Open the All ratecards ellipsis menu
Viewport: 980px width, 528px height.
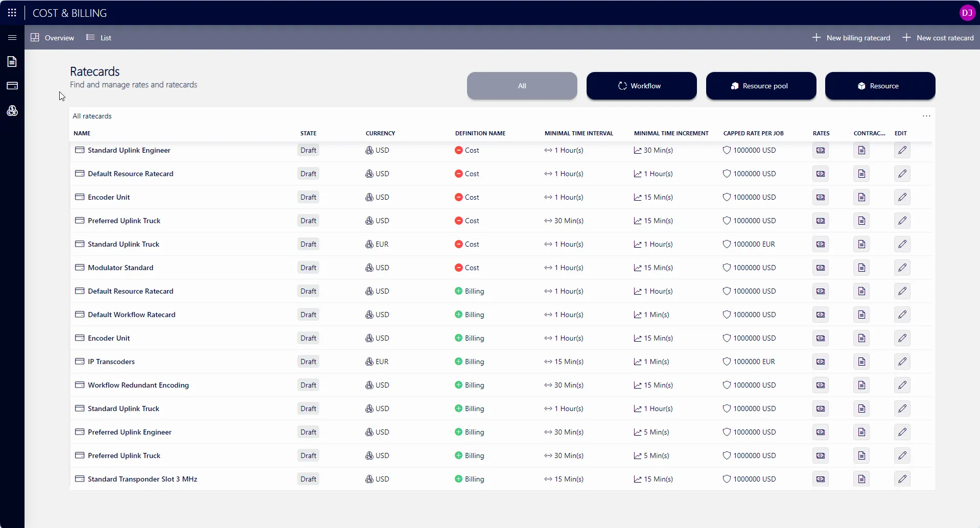click(x=926, y=116)
